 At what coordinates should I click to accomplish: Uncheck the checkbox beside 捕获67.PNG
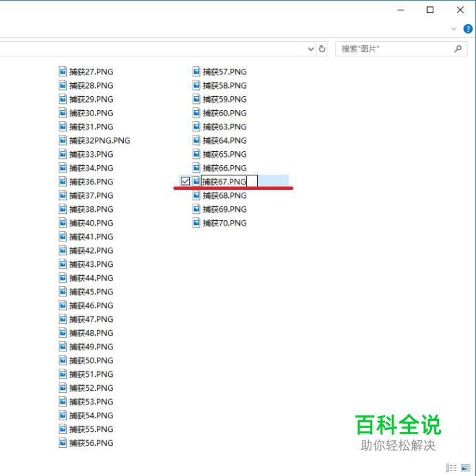[x=185, y=181]
